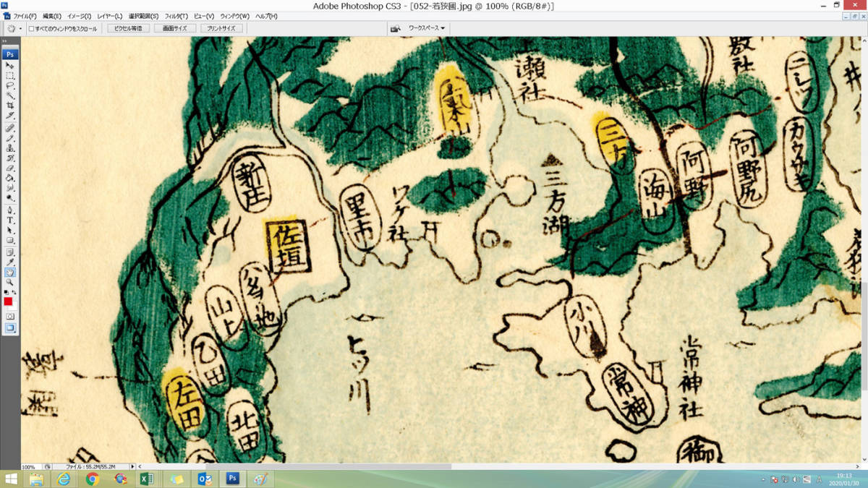Select the Blur tool
Image resolution: width=868 pixels, height=488 pixels.
coord(10,188)
